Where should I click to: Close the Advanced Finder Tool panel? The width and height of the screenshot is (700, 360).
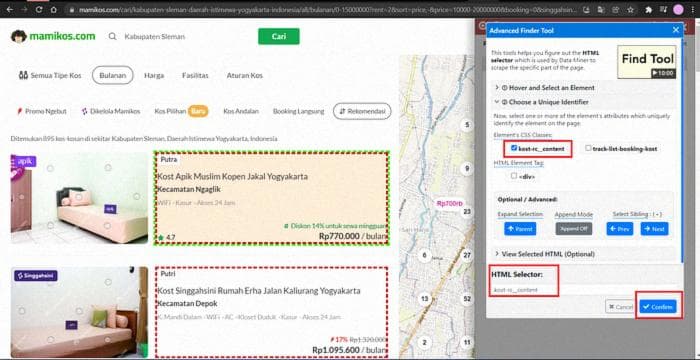click(675, 30)
